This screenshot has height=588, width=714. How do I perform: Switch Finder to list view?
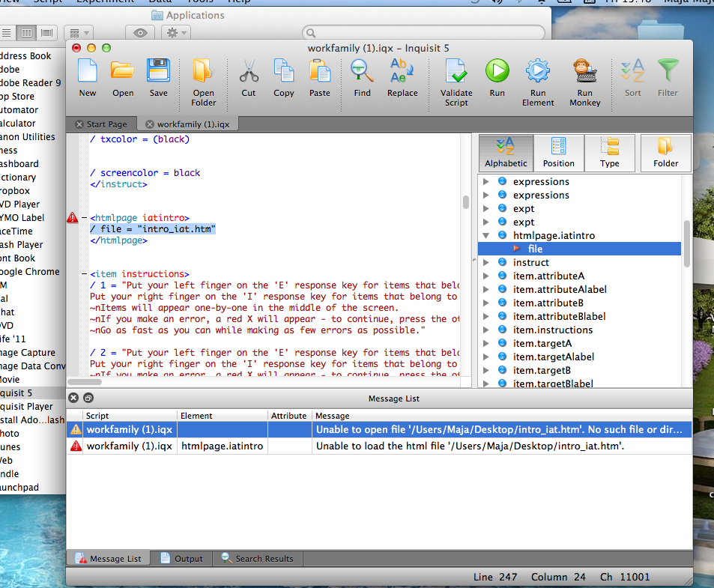(7, 33)
